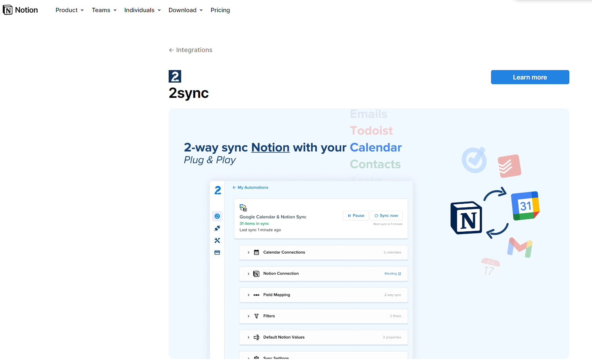Viewport: 592px width, 364px height.
Task: Click the Google Calendar 31 icon
Action: [x=525, y=206]
